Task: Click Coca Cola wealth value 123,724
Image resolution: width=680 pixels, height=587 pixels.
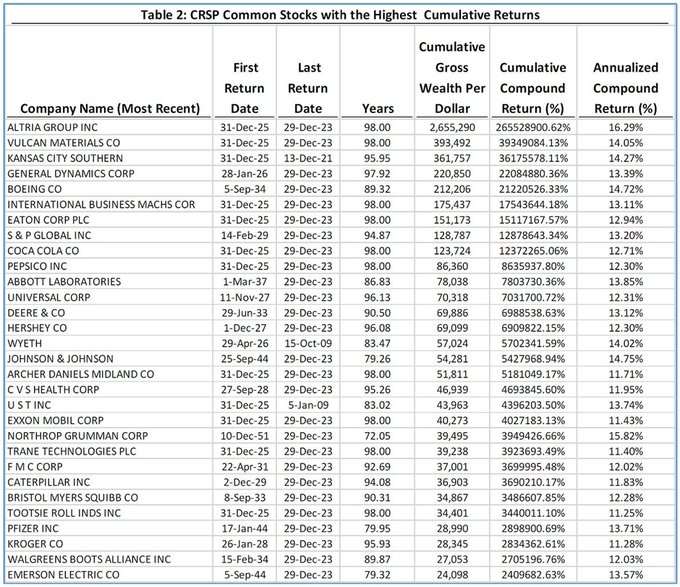Action: [452, 251]
